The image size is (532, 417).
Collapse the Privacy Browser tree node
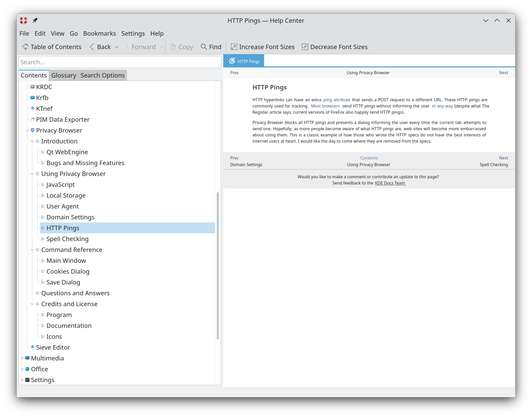pos(27,130)
